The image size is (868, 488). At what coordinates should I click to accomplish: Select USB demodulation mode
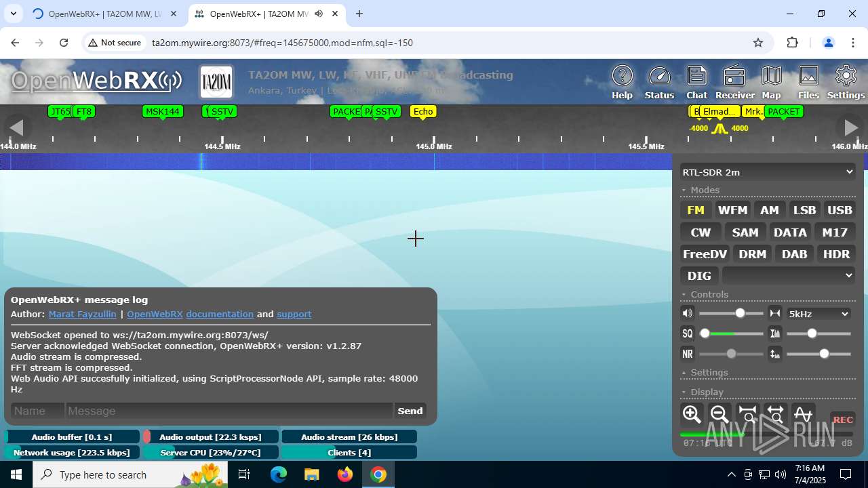coord(840,210)
